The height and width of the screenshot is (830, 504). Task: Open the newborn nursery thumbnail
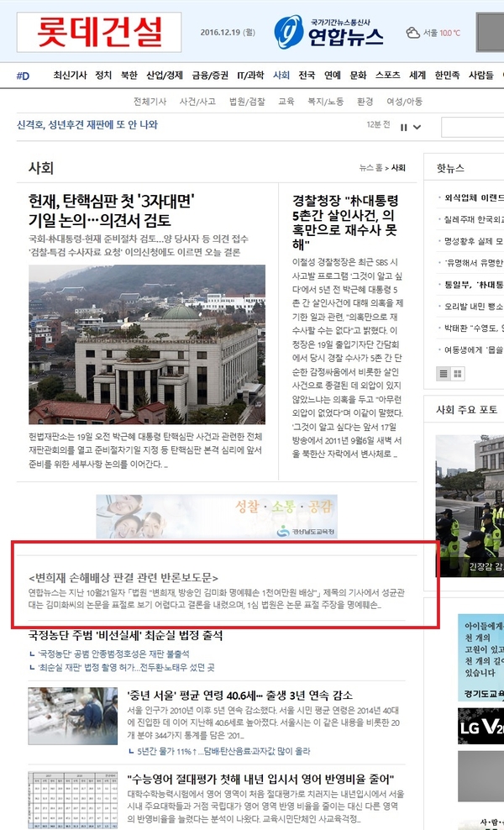73,716
